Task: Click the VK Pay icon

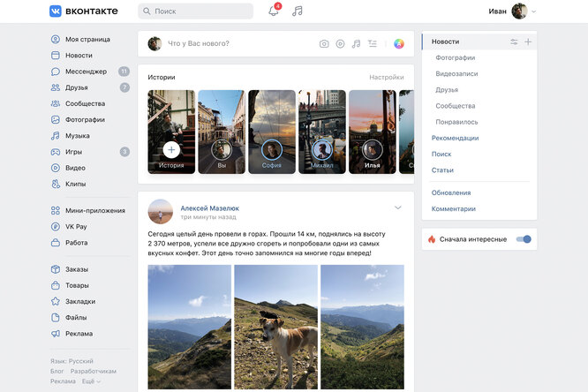Action: [55, 227]
